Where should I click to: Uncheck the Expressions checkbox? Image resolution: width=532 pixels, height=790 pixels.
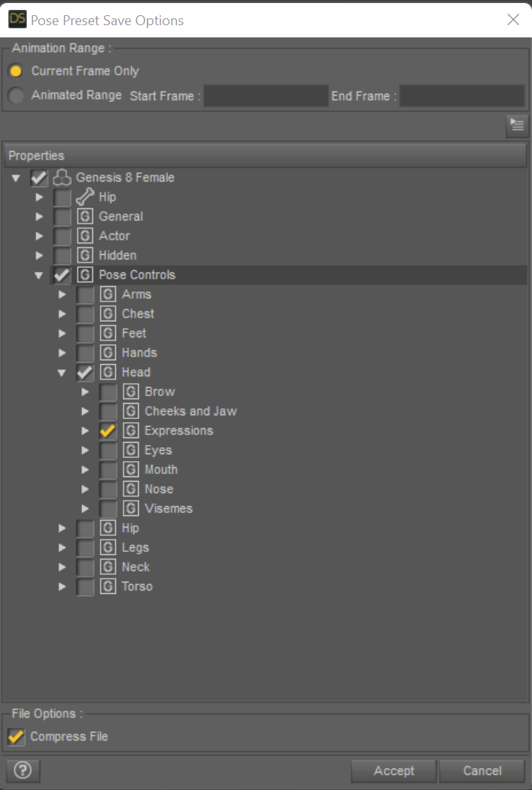108,430
